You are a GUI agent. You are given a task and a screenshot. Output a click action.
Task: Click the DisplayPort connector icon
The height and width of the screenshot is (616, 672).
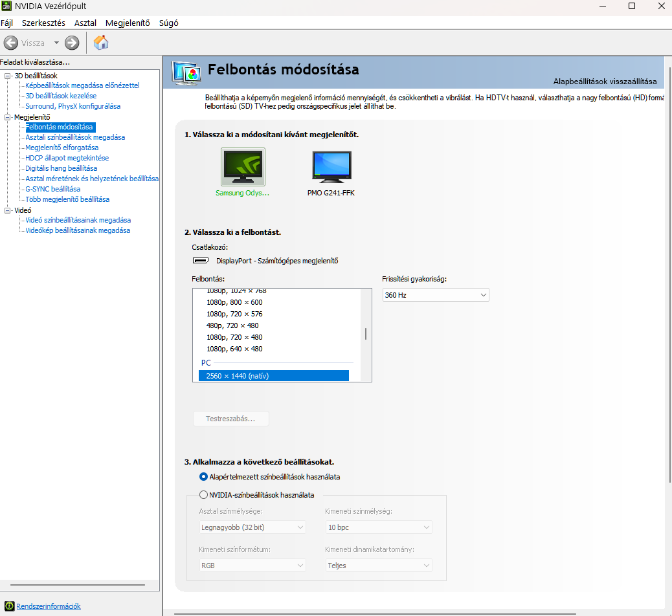pos(201,261)
